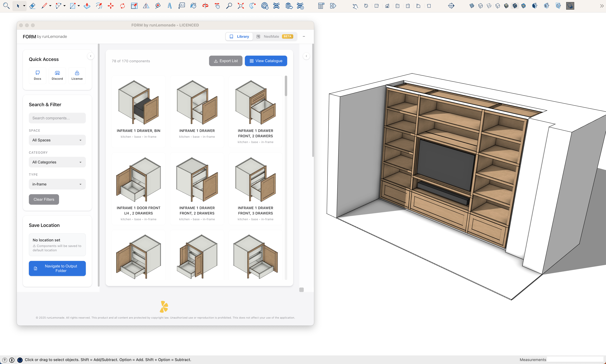Choose the Paint Bucket tool

(x=193, y=6)
